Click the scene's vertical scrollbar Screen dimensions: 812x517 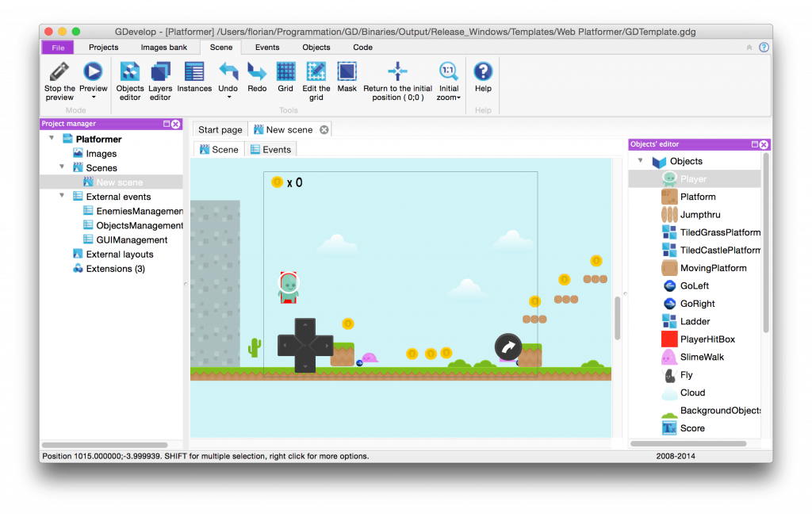[617, 319]
